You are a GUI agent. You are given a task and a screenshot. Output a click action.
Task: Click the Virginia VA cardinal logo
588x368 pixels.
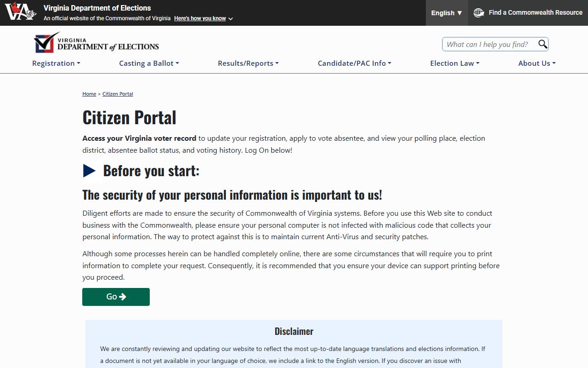(x=21, y=11)
